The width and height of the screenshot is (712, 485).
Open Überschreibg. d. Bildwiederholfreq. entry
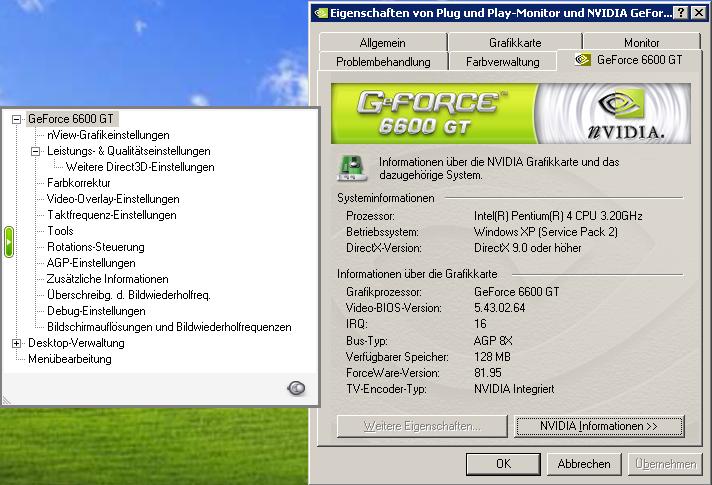point(129,295)
